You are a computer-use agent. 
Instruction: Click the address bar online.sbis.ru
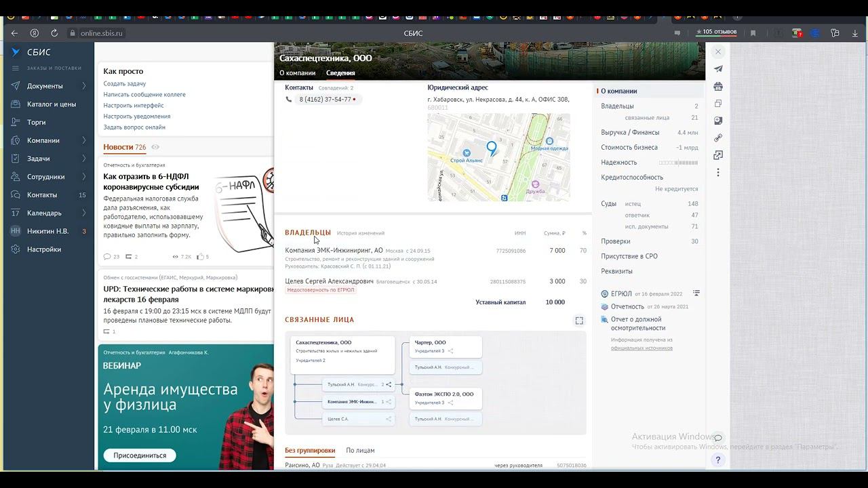[102, 33]
